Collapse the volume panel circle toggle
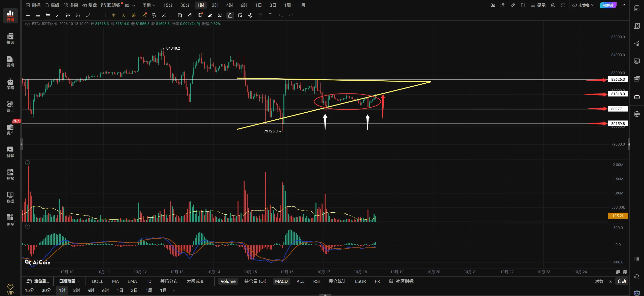 coord(28,163)
